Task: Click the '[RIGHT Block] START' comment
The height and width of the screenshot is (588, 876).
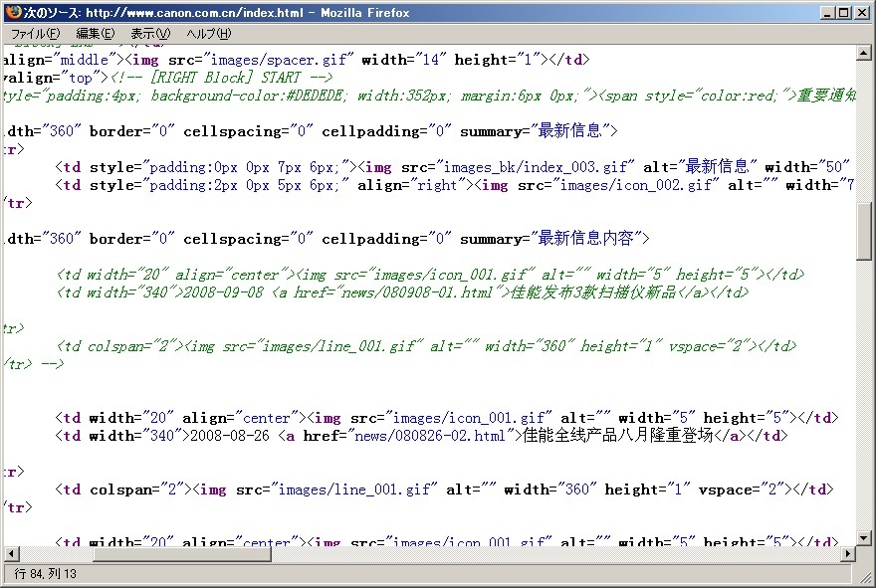Action: tap(226, 77)
